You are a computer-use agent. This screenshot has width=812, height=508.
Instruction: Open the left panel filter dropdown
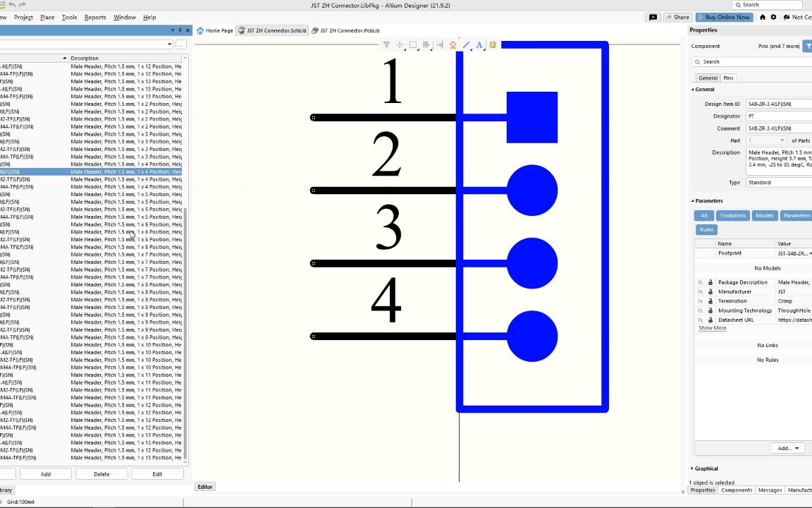[x=169, y=44]
